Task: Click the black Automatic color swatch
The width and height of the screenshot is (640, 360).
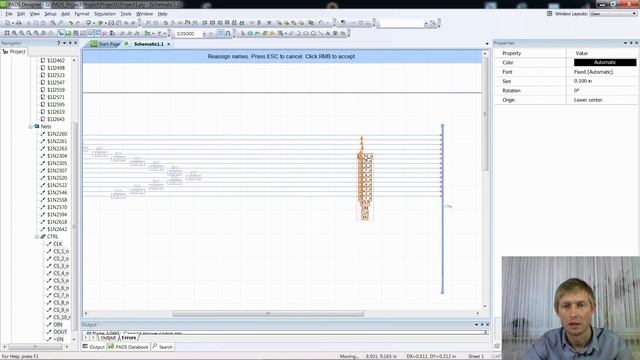Action: click(x=605, y=62)
